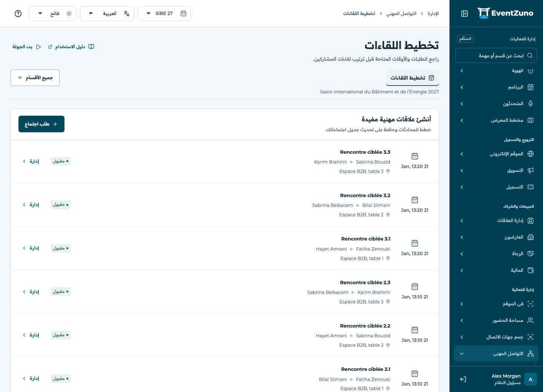Click the microphone icon for المتحدثون
543x392 pixels.
[x=531, y=104]
